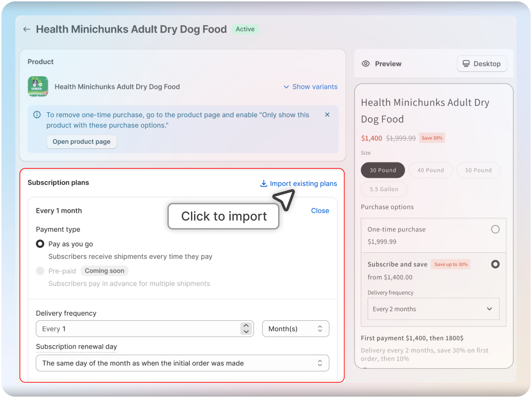The image size is (532, 398).
Task: Click the Subscription renewal day label
Action: tap(76, 347)
